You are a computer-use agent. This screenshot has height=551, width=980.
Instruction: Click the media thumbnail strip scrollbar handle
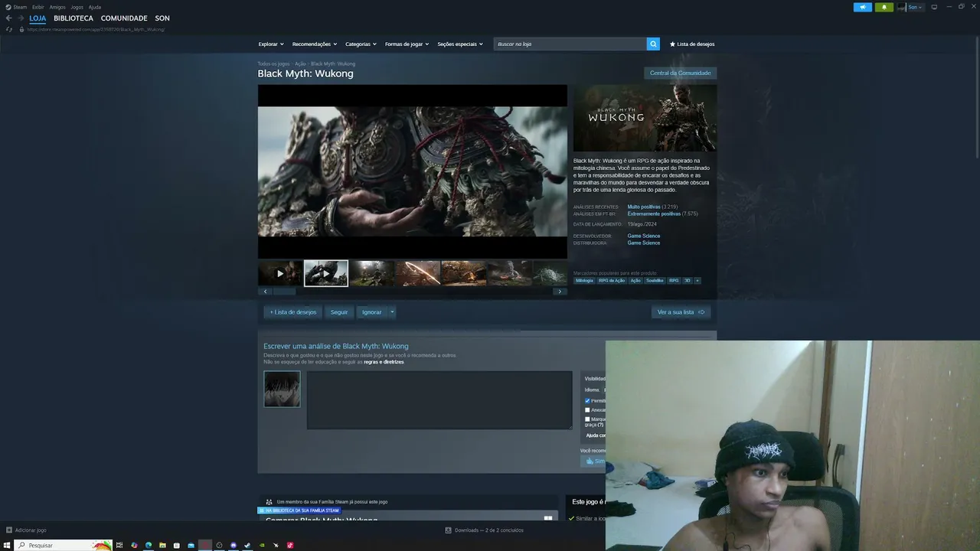tap(284, 292)
